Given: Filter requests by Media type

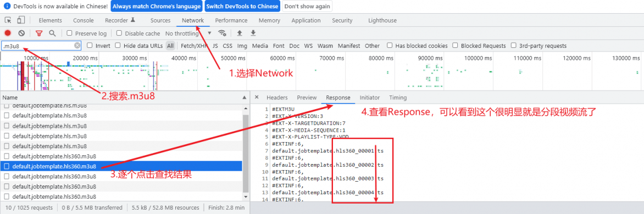Looking at the screenshot, I should point(260,46).
